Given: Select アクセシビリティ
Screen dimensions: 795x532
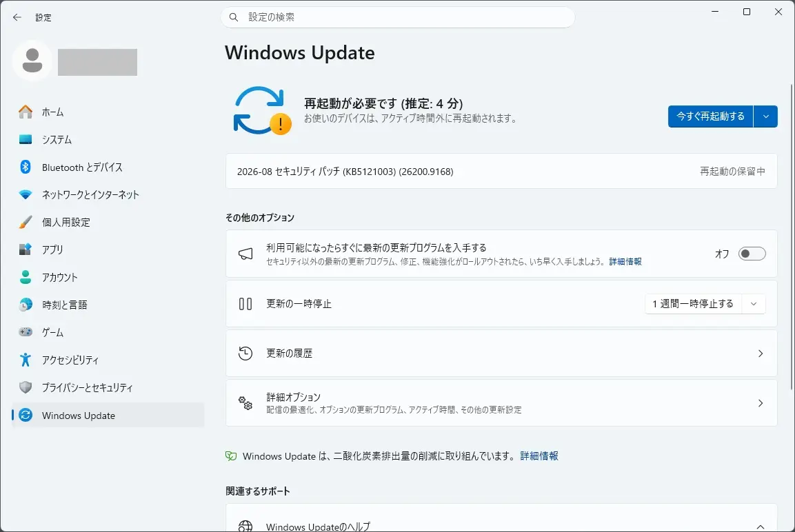Looking at the screenshot, I should tap(108, 360).
